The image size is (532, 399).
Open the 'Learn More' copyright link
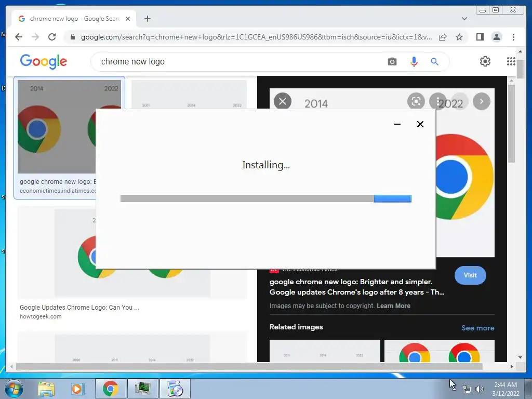pyautogui.click(x=394, y=305)
